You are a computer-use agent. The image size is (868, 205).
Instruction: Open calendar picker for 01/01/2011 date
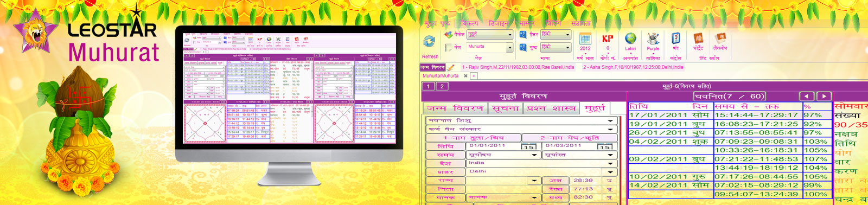(x=529, y=146)
